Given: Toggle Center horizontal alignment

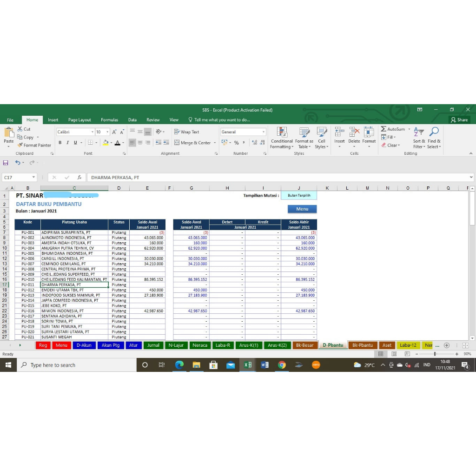Looking at the screenshot, I should 140,142.
